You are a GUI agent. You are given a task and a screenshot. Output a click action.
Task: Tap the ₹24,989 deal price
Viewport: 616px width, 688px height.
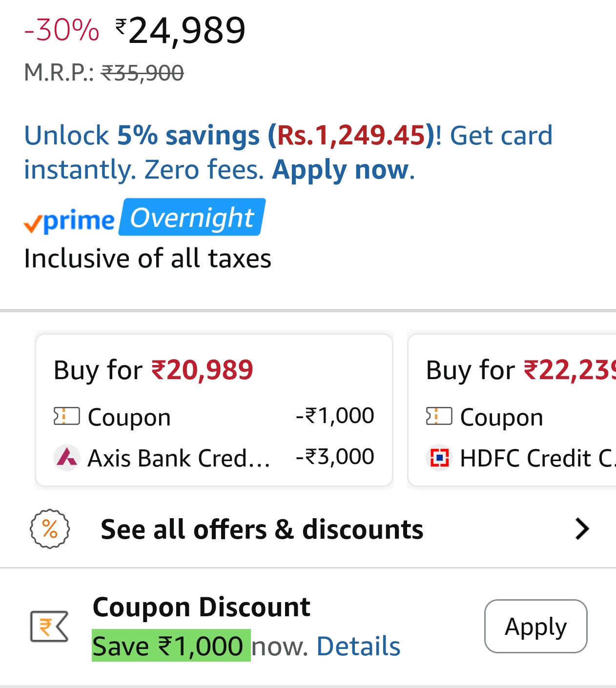pyautogui.click(x=186, y=31)
